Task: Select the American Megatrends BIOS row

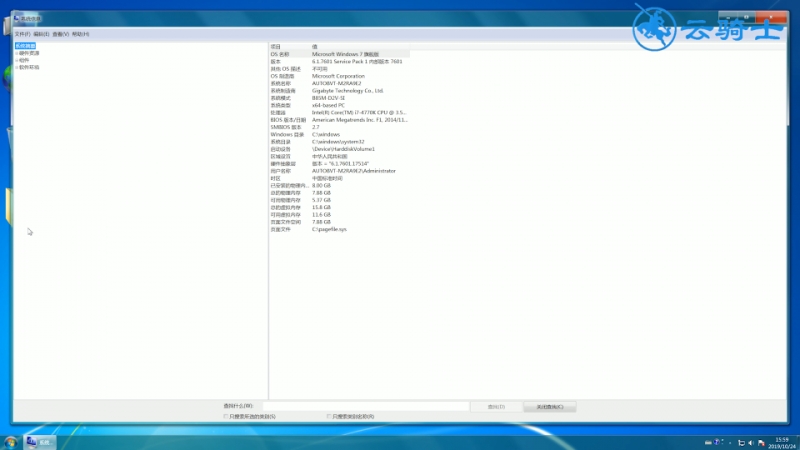Action: tap(339, 120)
